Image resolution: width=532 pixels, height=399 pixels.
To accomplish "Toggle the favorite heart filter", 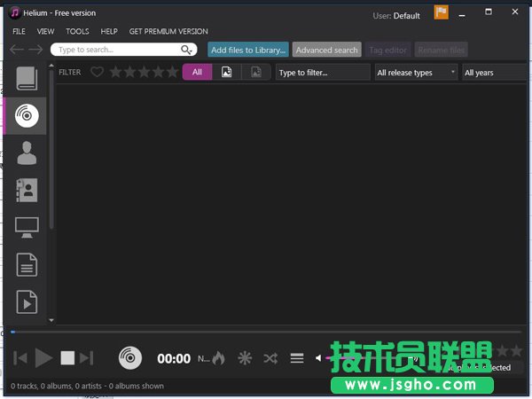I will [97, 72].
